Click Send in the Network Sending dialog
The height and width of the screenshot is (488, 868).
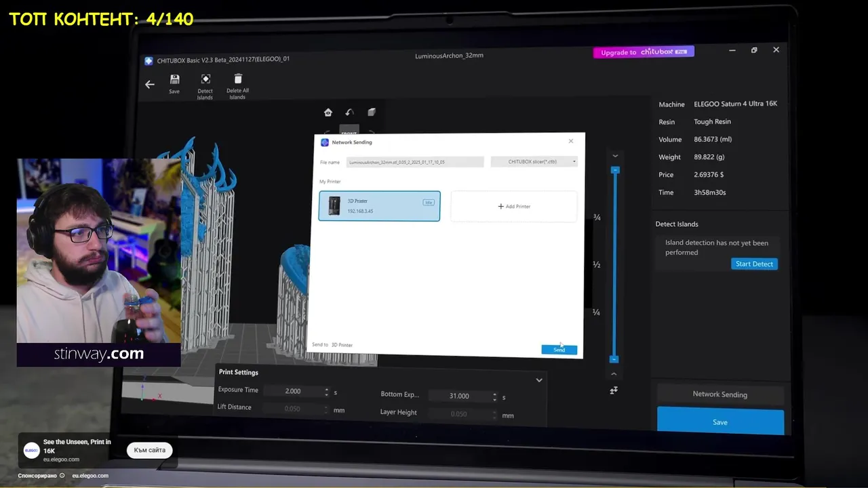559,350
